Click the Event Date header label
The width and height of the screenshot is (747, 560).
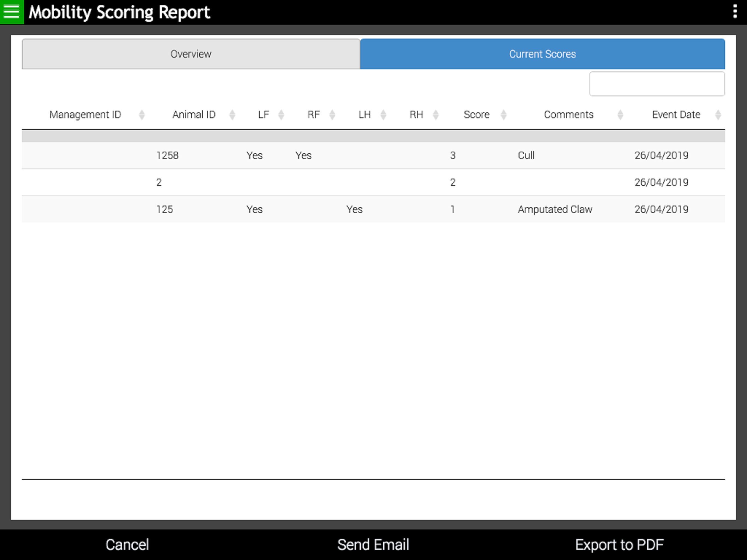click(676, 115)
